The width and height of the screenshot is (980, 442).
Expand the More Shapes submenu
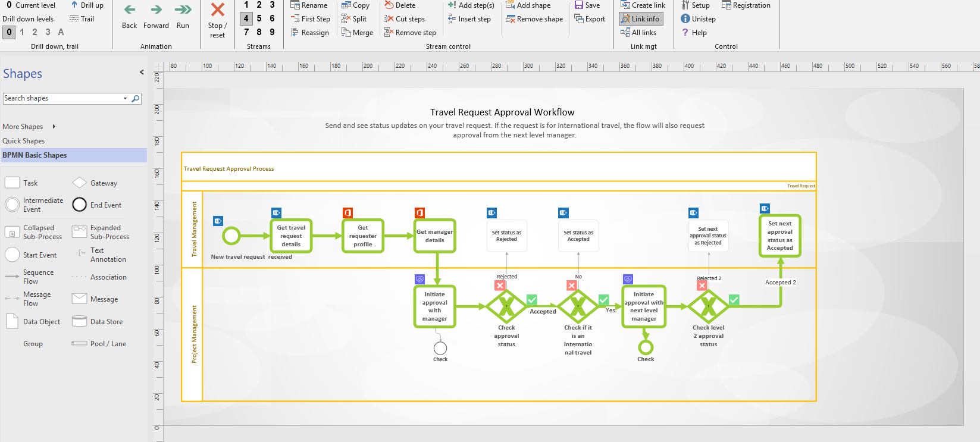tap(54, 127)
